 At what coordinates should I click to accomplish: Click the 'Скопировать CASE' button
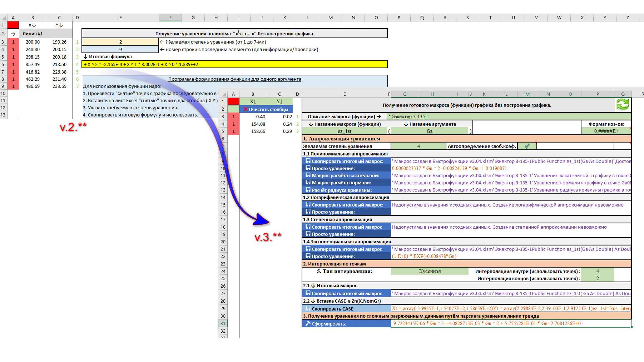click(347, 308)
